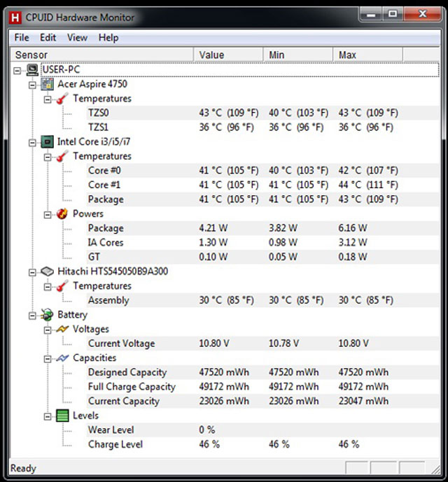Click the window resize grip in status bar

click(x=435, y=469)
